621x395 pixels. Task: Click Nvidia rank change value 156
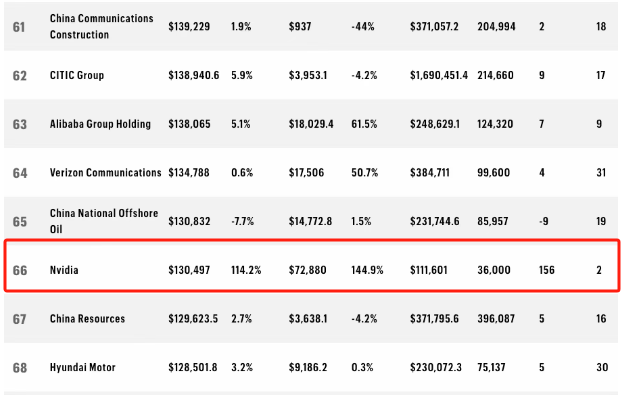point(547,270)
